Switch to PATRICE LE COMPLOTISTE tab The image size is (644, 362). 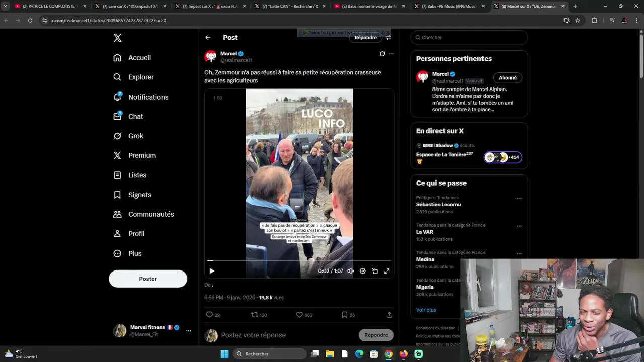click(50, 6)
